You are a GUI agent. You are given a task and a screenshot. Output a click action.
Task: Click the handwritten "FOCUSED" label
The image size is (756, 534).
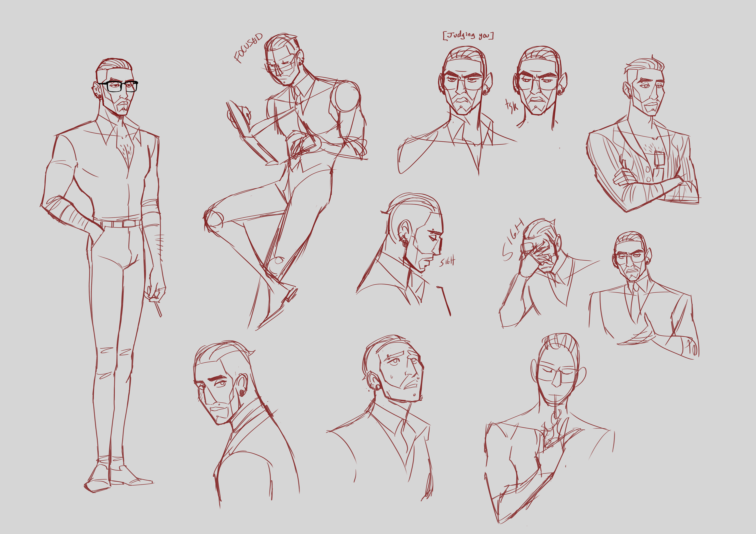[x=249, y=48]
